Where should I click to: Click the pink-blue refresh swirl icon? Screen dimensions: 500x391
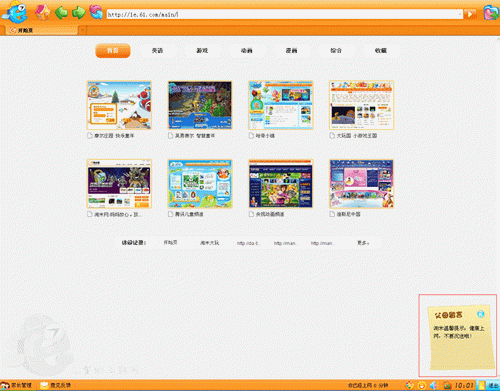click(96, 12)
